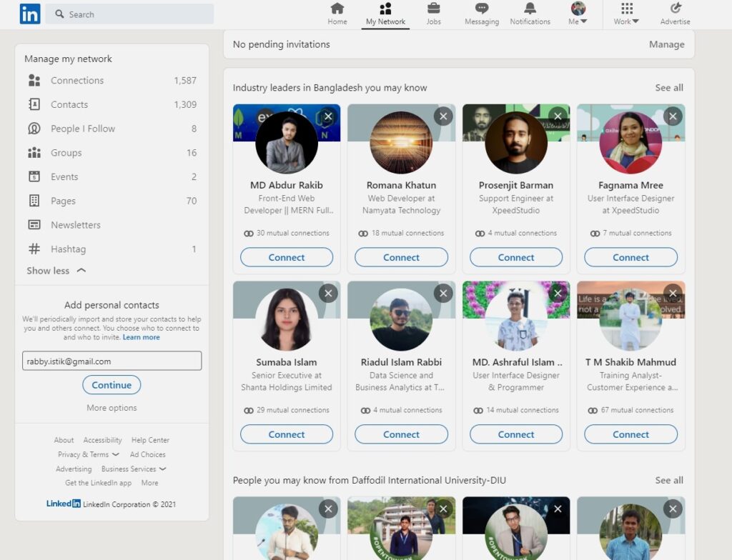Screen dimensions: 732x560
Task: Open the Me profile dropdown
Action: [578, 14]
